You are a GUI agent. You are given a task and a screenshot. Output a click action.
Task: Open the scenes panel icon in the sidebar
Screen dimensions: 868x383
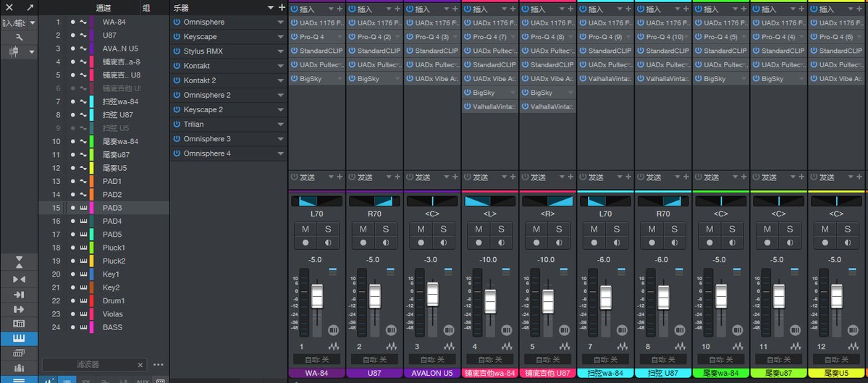point(19,324)
